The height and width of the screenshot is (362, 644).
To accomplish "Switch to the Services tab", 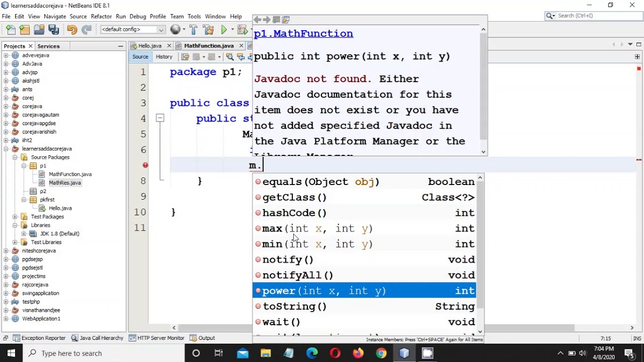I will point(48,46).
